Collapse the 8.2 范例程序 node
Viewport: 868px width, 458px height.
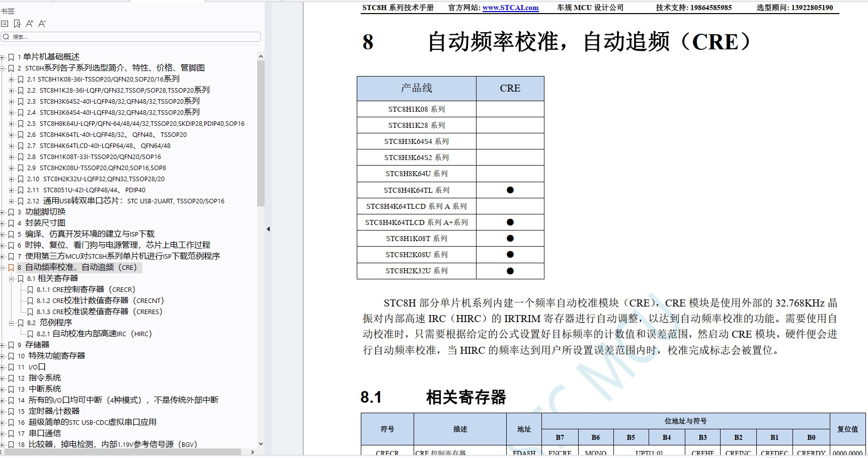[x=12, y=323]
